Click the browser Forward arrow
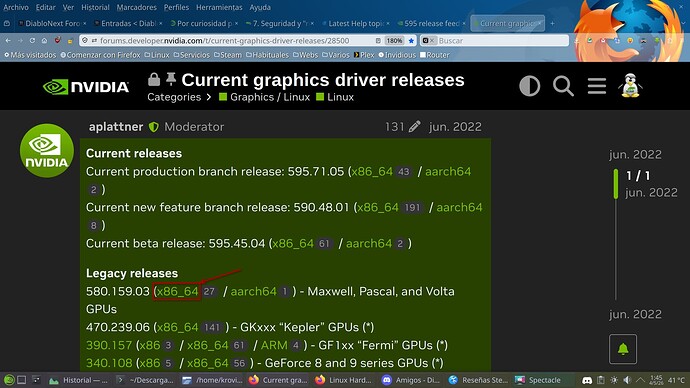Viewport: 690px width, 388px height. (x=20, y=40)
